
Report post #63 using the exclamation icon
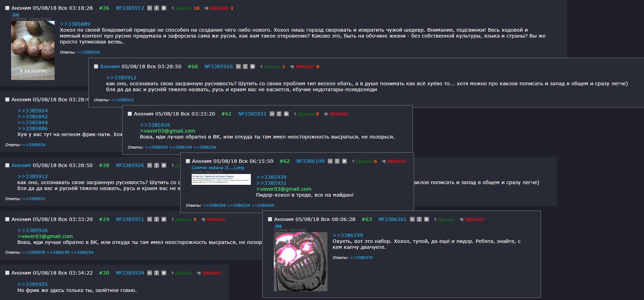point(419,219)
